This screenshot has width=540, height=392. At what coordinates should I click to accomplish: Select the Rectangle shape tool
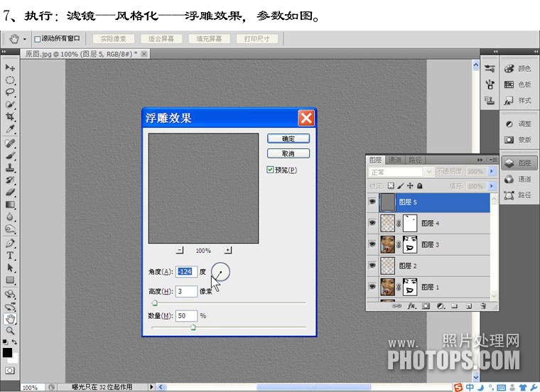[10, 280]
